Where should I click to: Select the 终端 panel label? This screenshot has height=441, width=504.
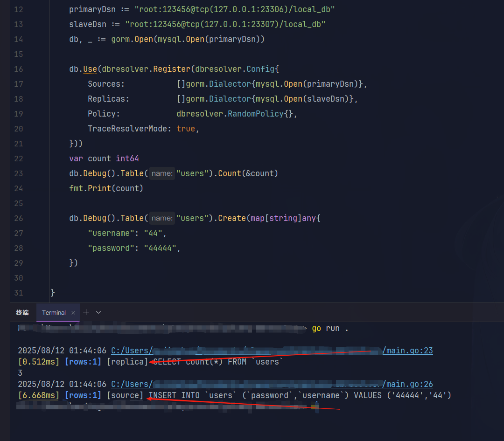pyautogui.click(x=22, y=313)
